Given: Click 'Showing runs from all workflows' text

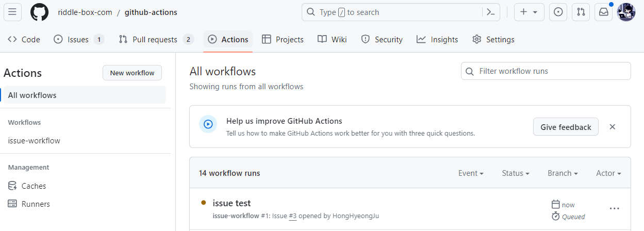Looking at the screenshot, I should (x=246, y=87).
